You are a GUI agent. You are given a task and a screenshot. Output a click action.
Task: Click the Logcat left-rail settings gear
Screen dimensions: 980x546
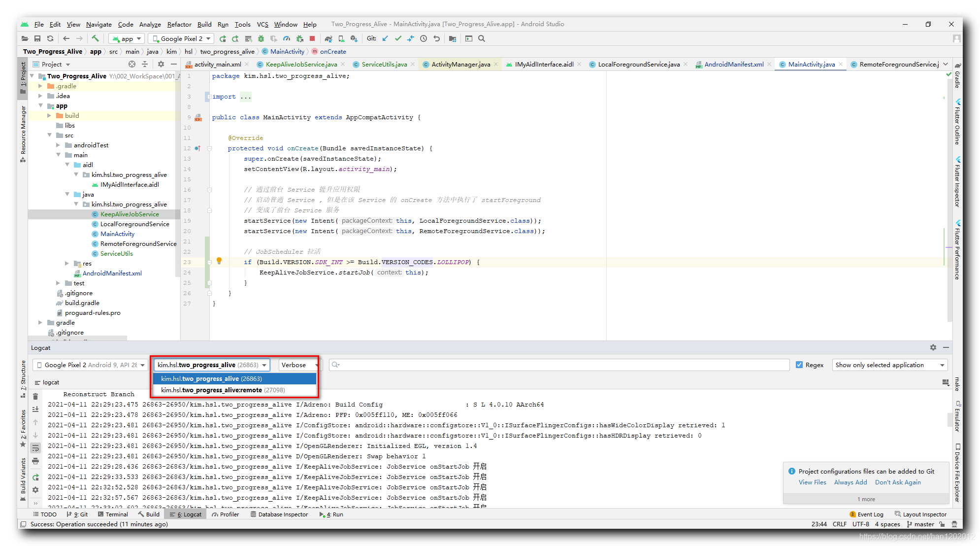tap(35, 490)
